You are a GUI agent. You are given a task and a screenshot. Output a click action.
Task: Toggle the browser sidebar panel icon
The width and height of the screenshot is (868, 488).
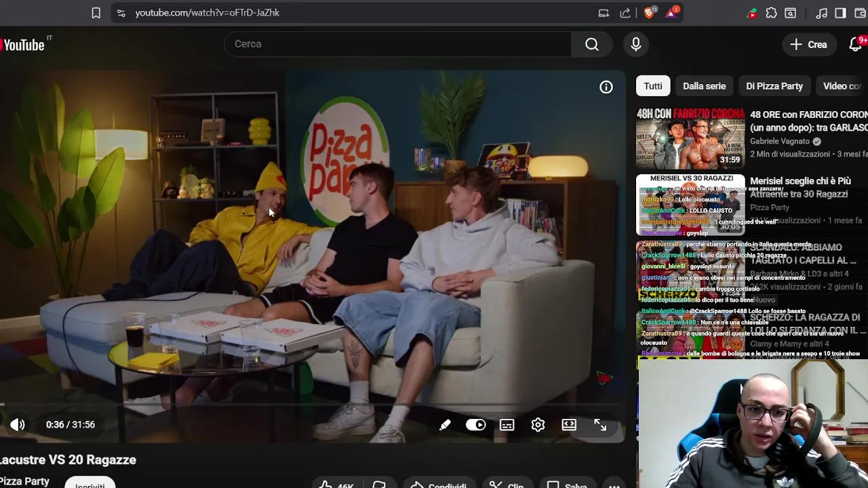click(x=840, y=13)
